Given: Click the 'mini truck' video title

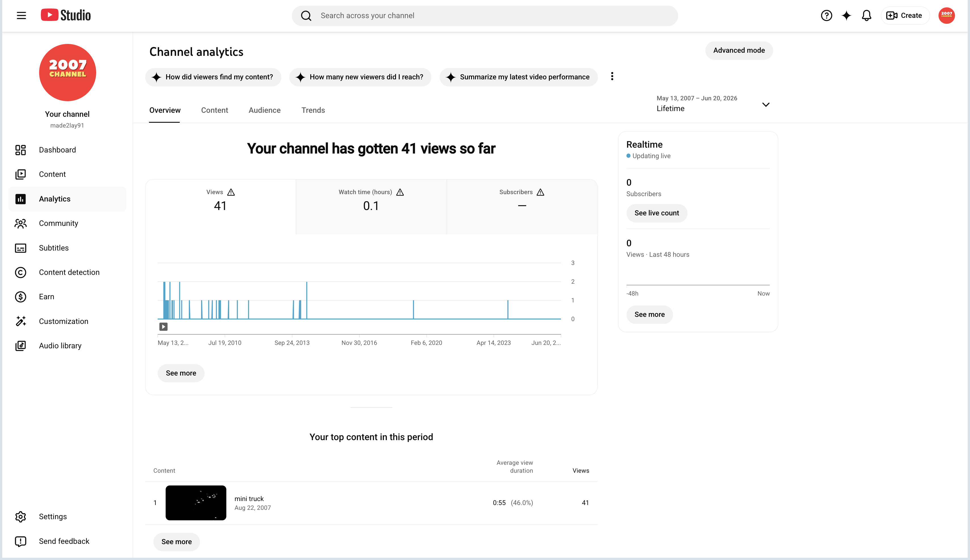Looking at the screenshot, I should [249, 499].
